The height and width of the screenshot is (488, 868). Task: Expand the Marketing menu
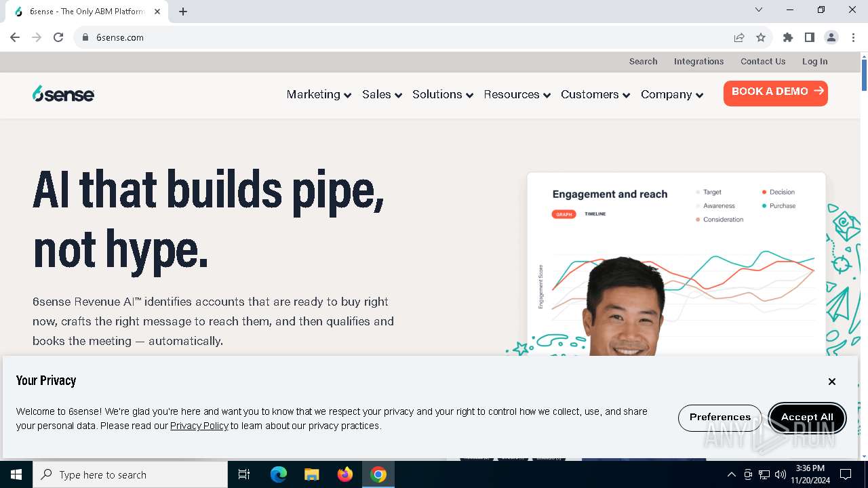tap(319, 94)
